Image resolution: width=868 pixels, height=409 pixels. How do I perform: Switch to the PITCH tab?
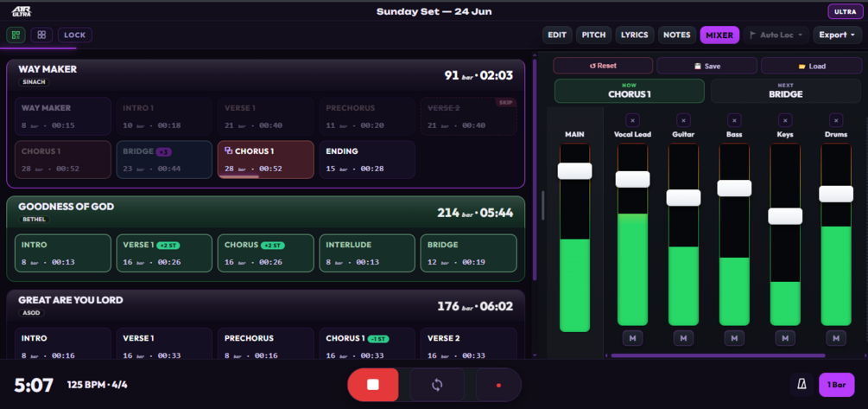click(594, 35)
